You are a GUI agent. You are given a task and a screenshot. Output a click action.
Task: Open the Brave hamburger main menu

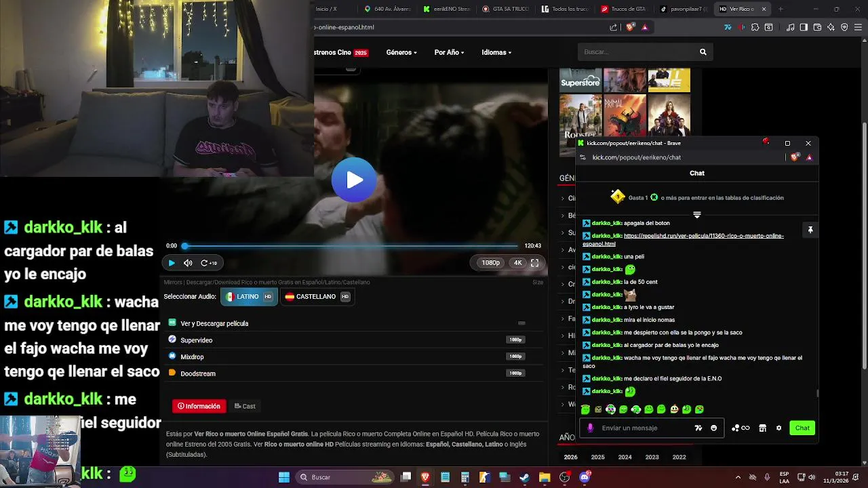point(858,27)
